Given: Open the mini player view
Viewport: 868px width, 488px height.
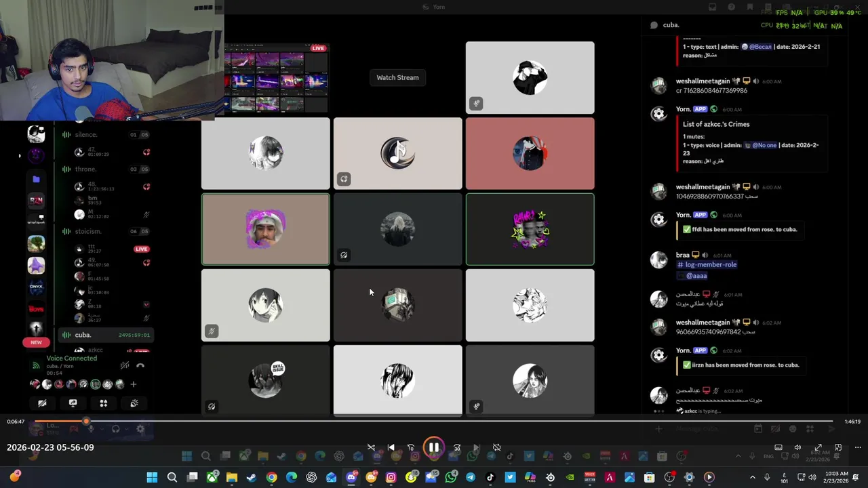Looking at the screenshot, I should (838, 447).
